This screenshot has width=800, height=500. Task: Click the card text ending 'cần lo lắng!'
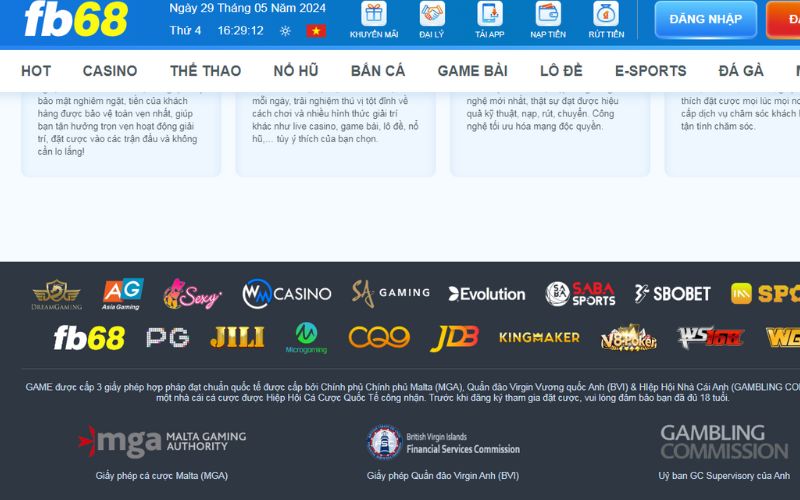(117, 126)
